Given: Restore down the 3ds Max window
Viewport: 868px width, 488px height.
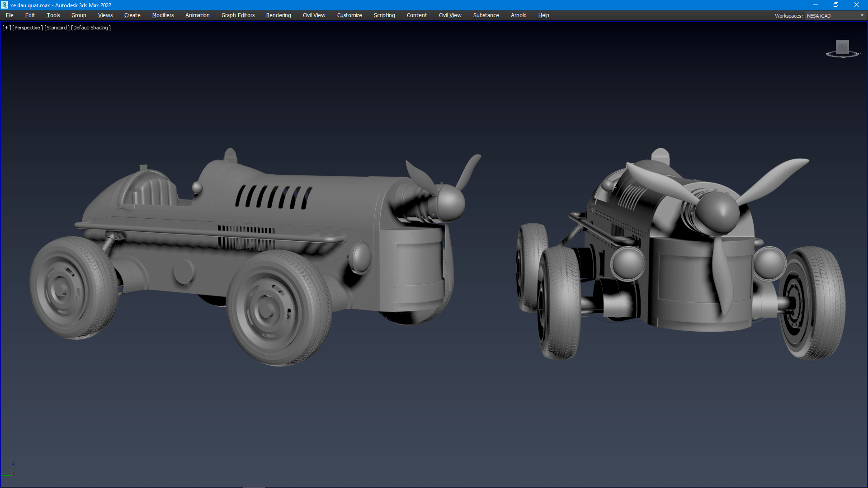Looking at the screenshot, I should click(836, 5).
